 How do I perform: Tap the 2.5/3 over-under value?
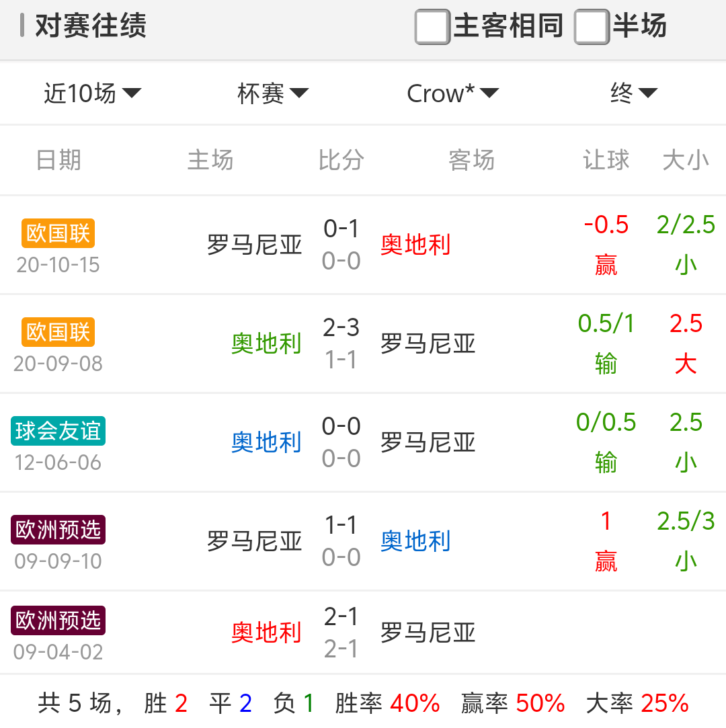pyautogui.click(x=686, y=522)
